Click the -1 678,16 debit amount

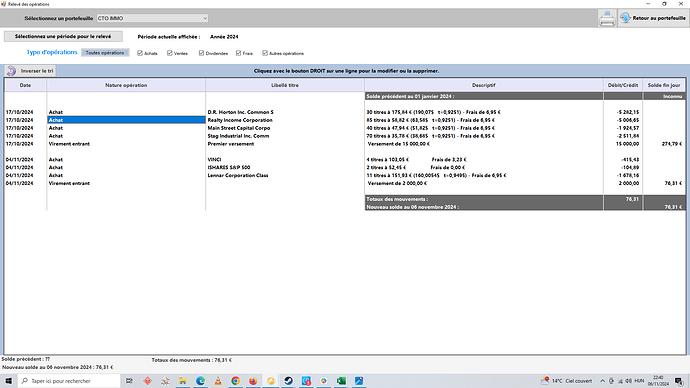coord(628,176)
